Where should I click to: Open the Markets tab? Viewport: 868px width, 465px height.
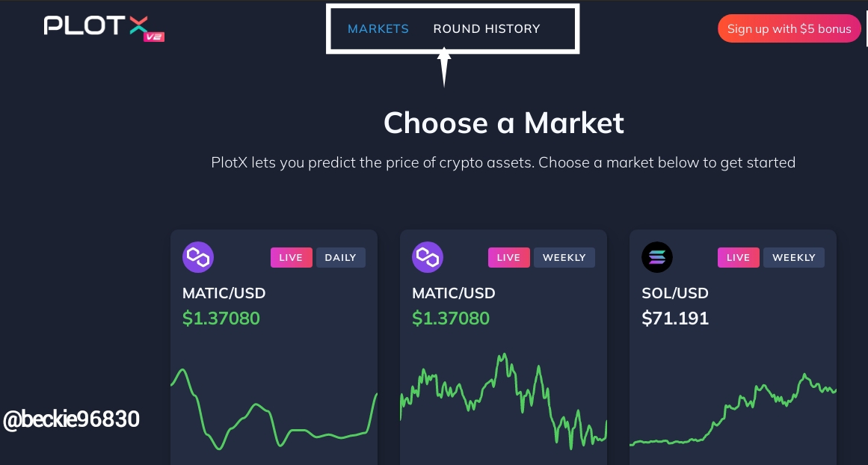(x=378, y=29)
